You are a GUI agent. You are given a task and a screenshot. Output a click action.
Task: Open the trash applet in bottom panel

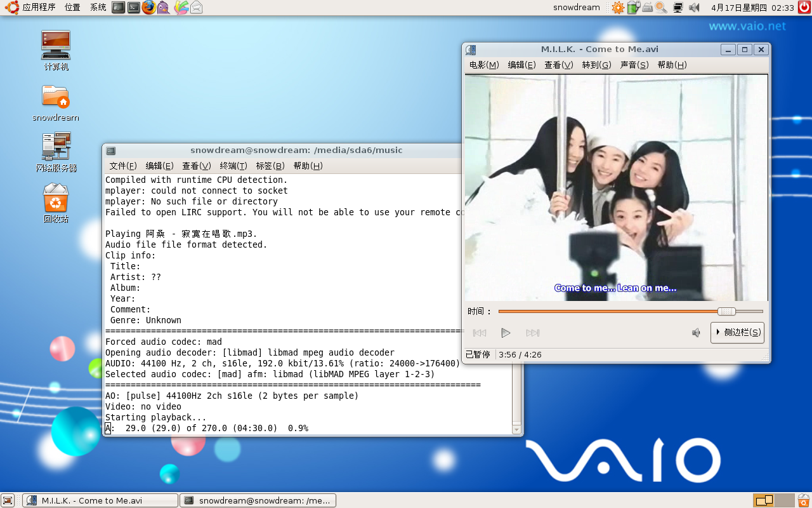[804, 500]
